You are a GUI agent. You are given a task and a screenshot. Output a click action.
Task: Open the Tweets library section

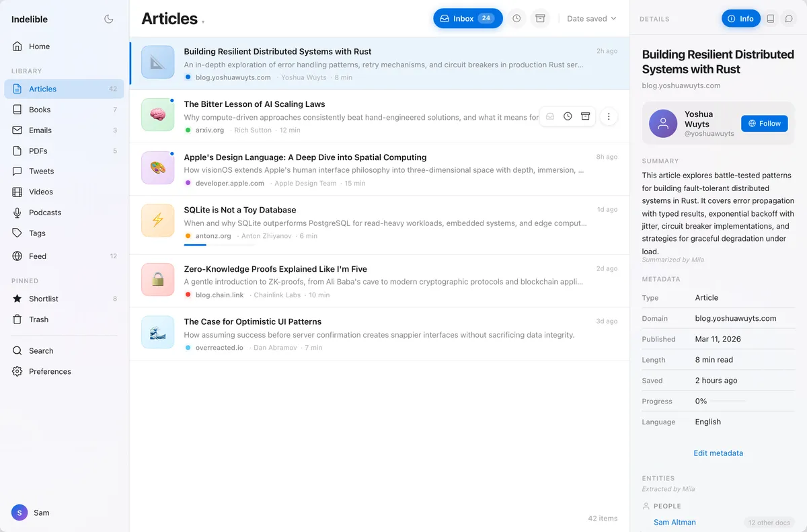coord(64,172)
